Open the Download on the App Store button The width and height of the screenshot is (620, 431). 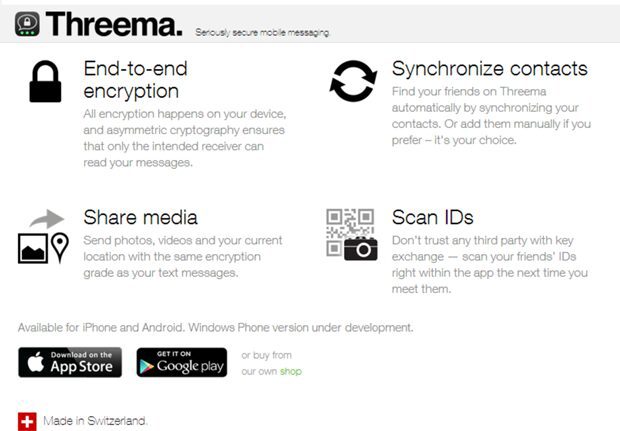coord(70,362)
